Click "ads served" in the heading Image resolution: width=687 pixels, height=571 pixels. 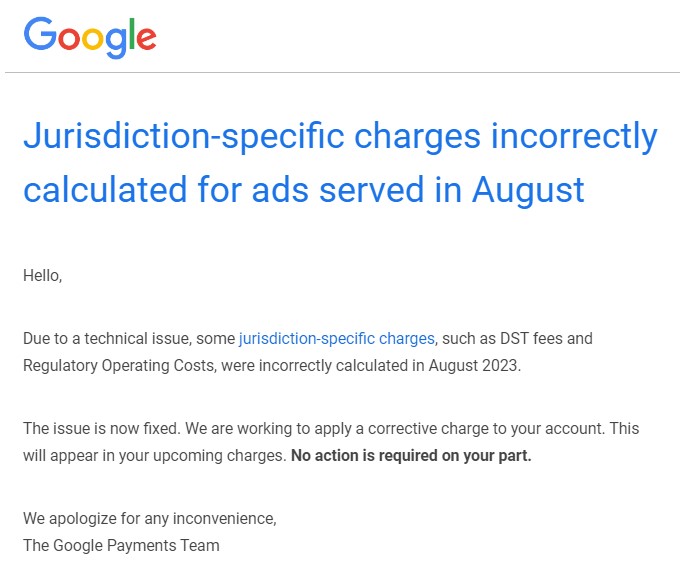point(377,189)
